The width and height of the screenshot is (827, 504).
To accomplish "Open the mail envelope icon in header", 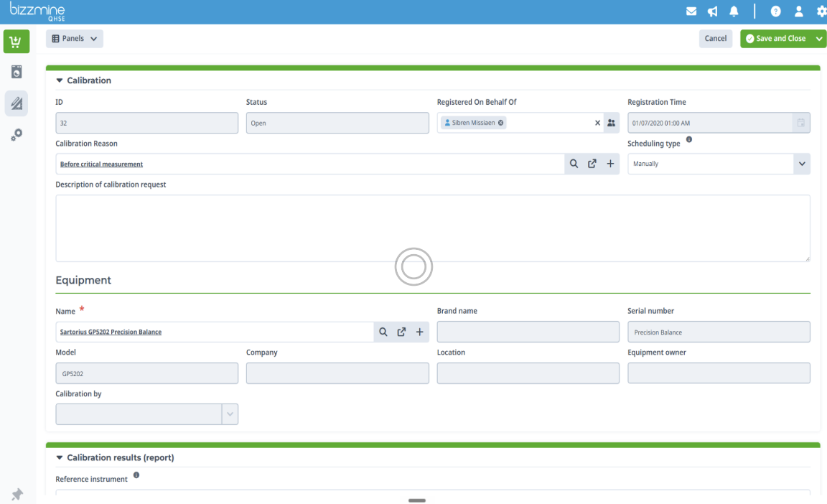I will tap(691, 11).
